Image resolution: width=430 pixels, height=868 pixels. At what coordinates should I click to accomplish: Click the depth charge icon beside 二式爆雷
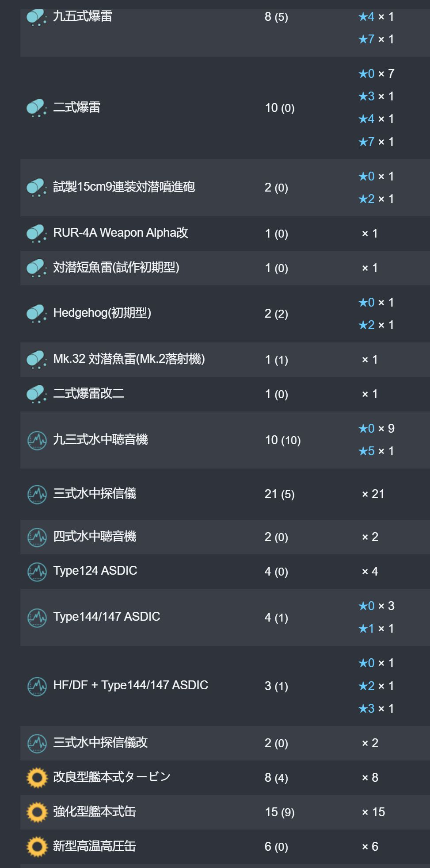coord(37,108)
